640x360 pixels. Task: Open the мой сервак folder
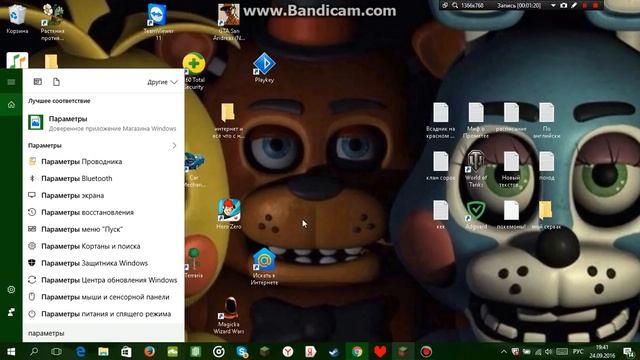pyautogui.click(x=547, y=215)
